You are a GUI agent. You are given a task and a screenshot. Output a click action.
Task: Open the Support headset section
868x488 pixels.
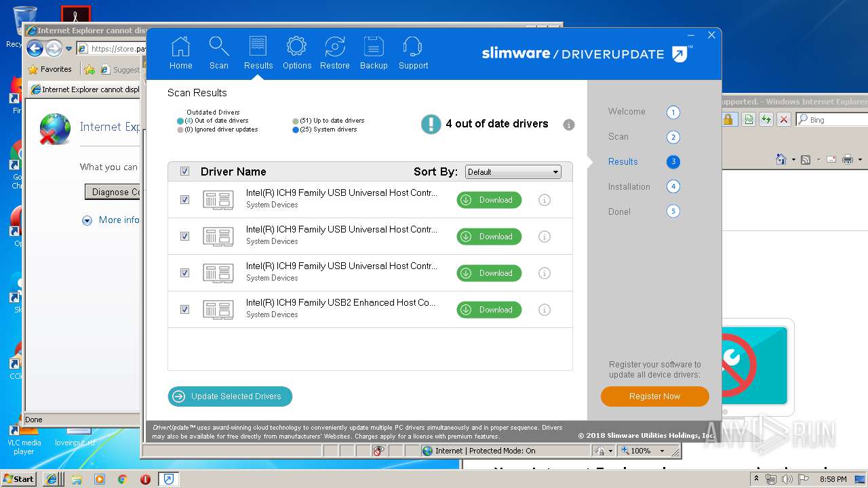(413, 54)
